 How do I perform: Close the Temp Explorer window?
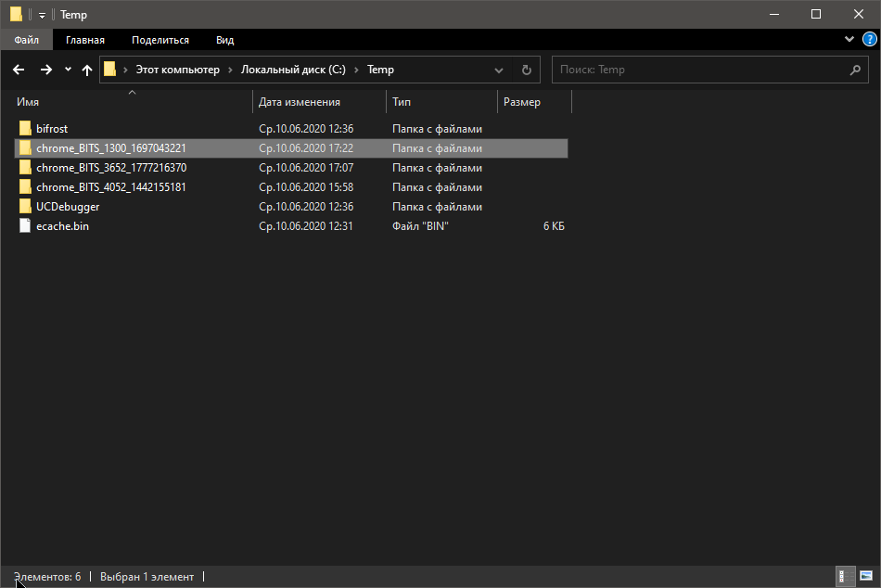coord(859,14)
